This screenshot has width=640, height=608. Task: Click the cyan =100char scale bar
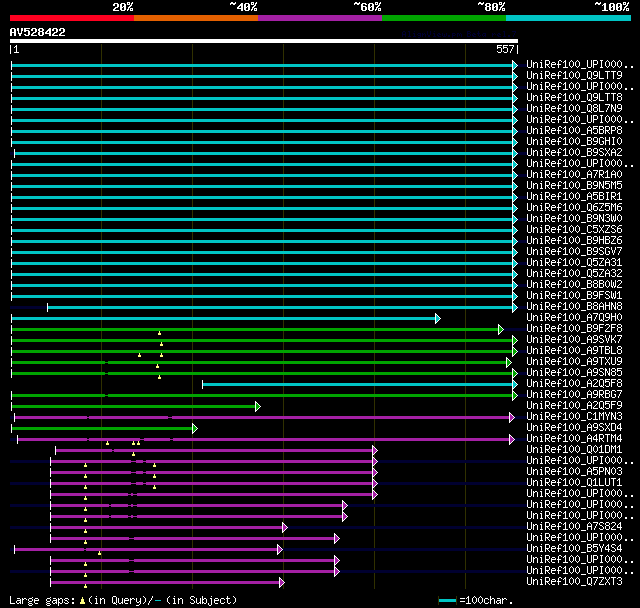(x=447, y=600)
